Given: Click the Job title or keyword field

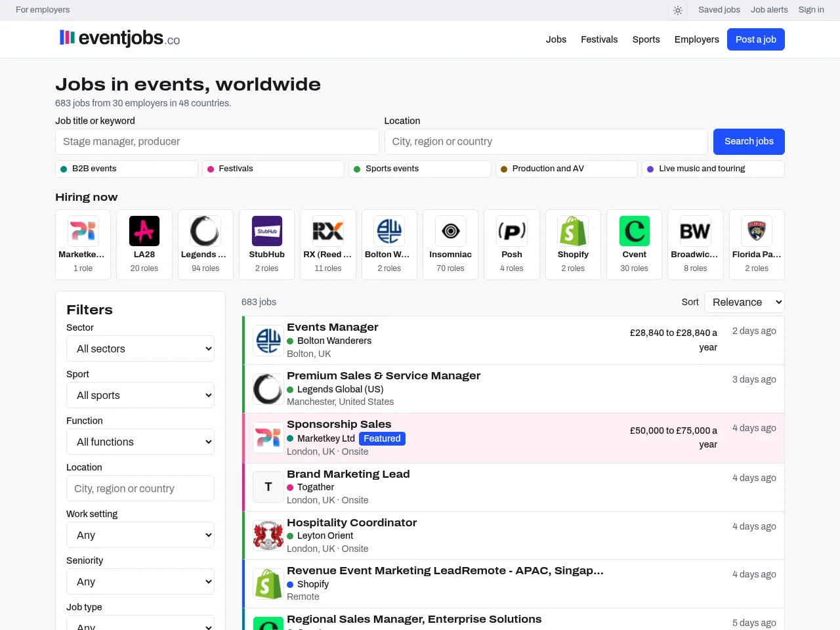Looking at the screenshot, I should coord(217,142).
